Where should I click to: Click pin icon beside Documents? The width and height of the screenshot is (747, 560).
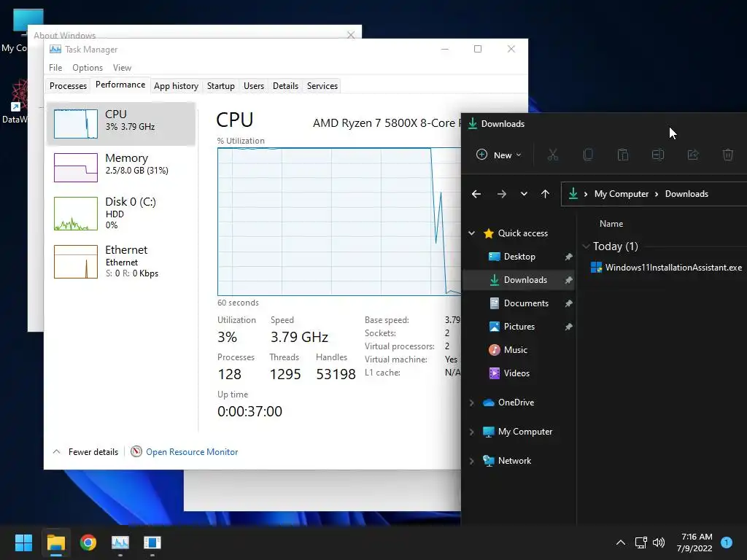(x=568, y=303)
